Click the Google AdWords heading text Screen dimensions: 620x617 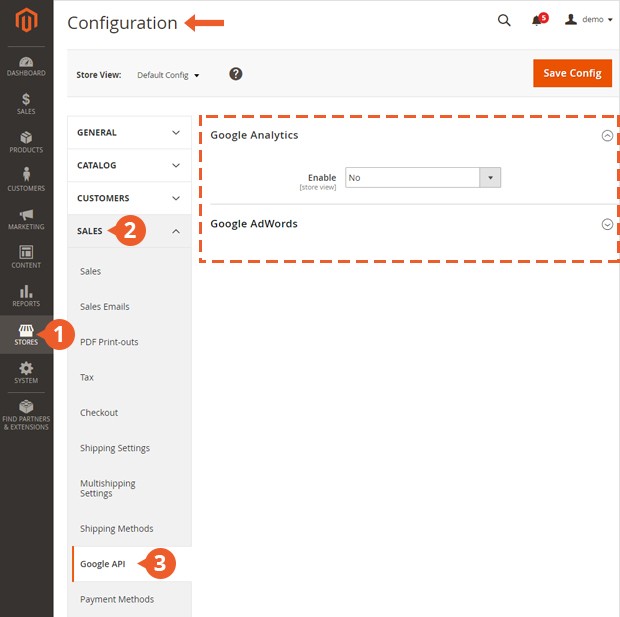click(254, 224)
